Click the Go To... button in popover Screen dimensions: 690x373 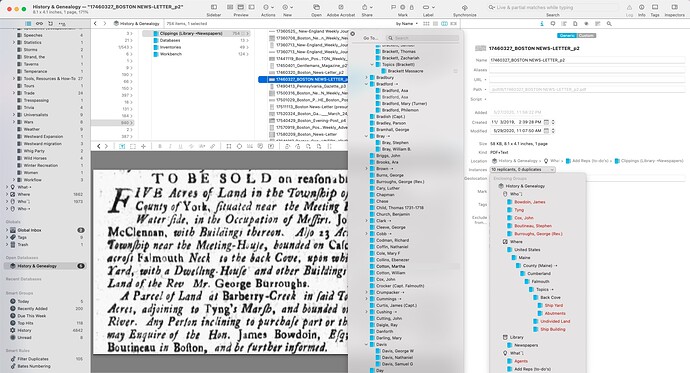[x=371, y=38]
